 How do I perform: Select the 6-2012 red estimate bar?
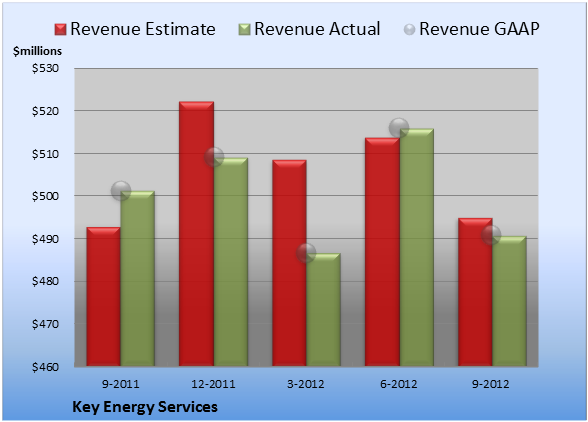coord(382,252)
